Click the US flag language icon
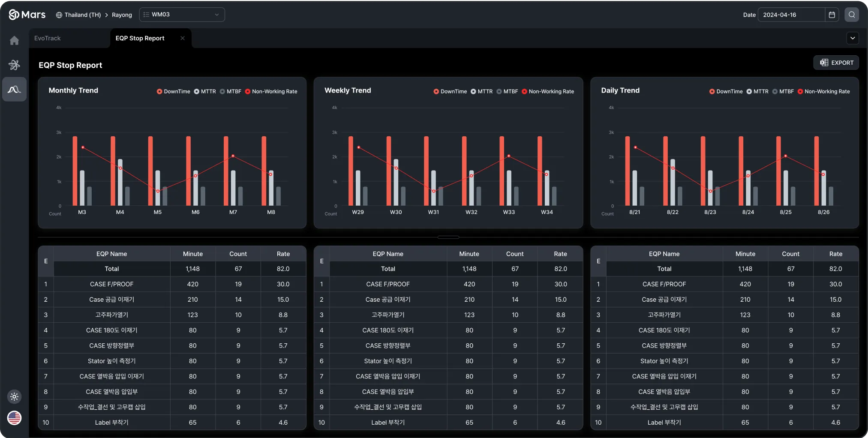 point(14,417)
